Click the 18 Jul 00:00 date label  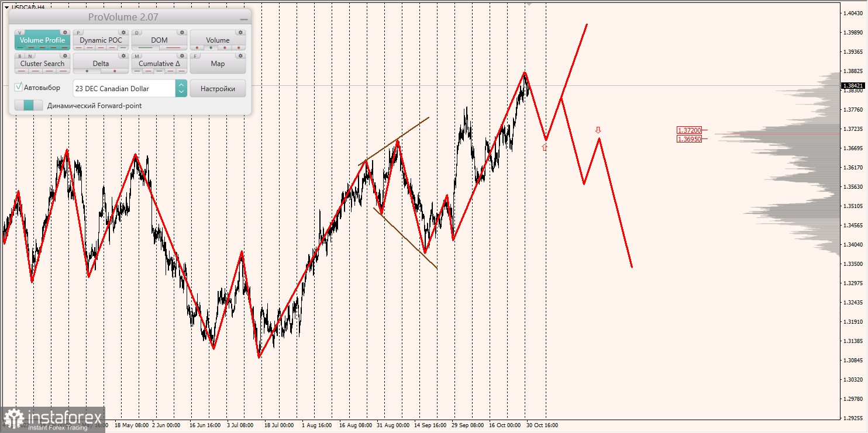[x=278, y=425]
